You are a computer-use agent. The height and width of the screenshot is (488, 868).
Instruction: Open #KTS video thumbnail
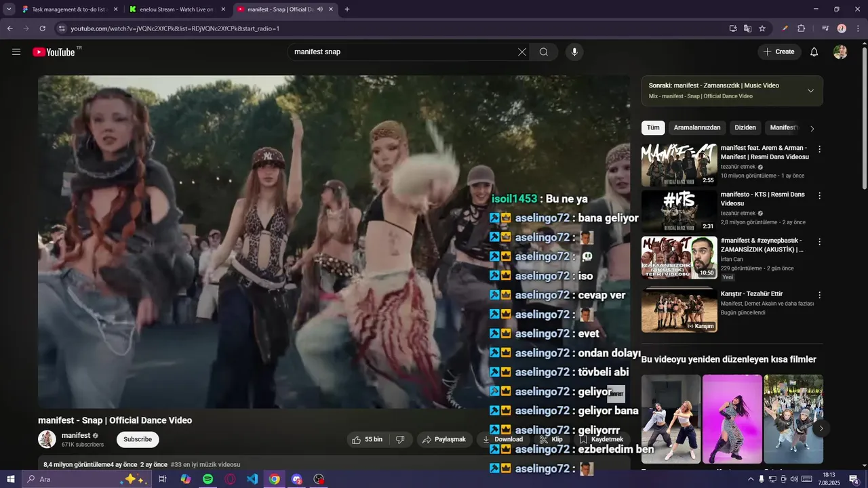[679, 211]
